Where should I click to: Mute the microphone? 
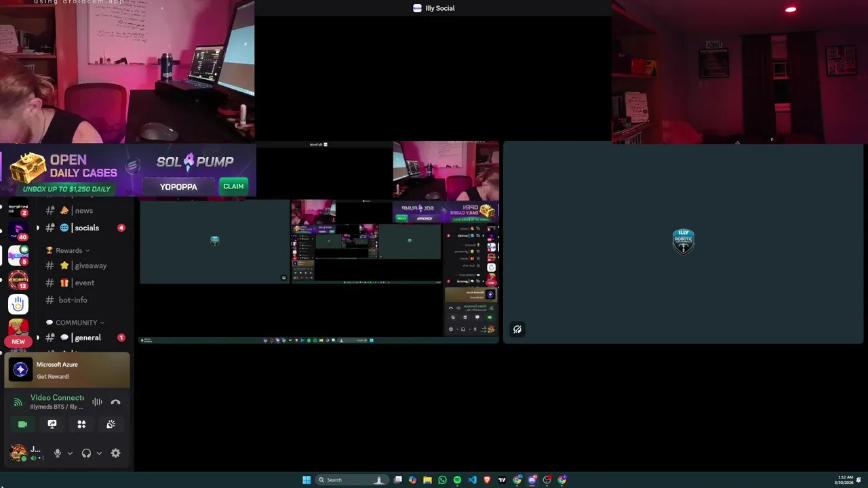pos(57,453)
